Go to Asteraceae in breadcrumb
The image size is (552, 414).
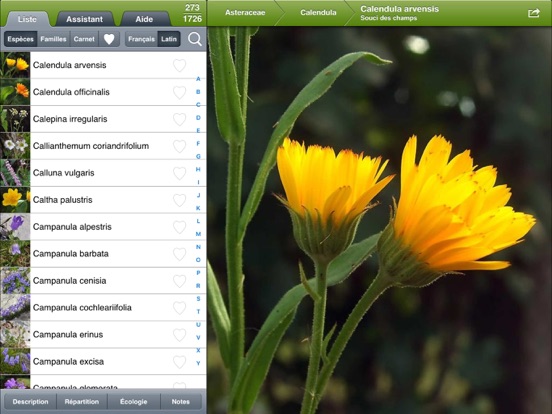pos(245,13)
